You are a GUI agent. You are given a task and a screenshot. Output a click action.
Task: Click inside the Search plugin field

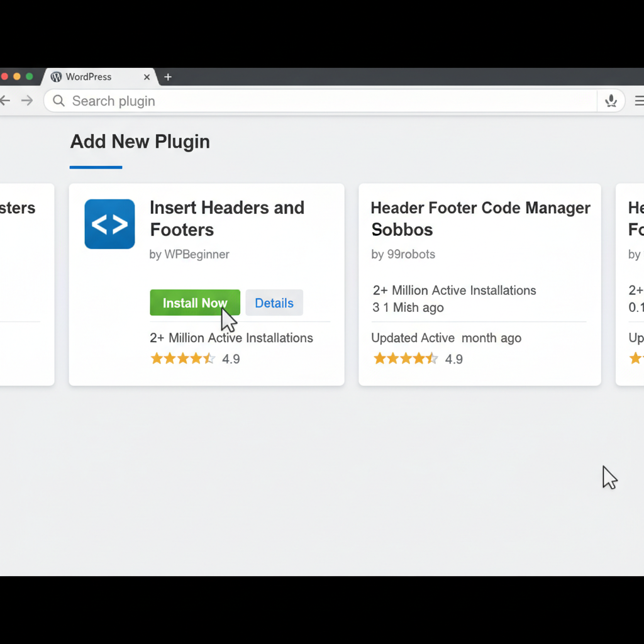click(189, 101)
